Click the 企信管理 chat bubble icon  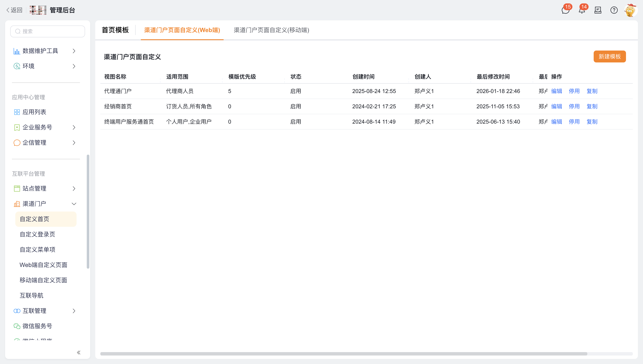tap(17, 143)
